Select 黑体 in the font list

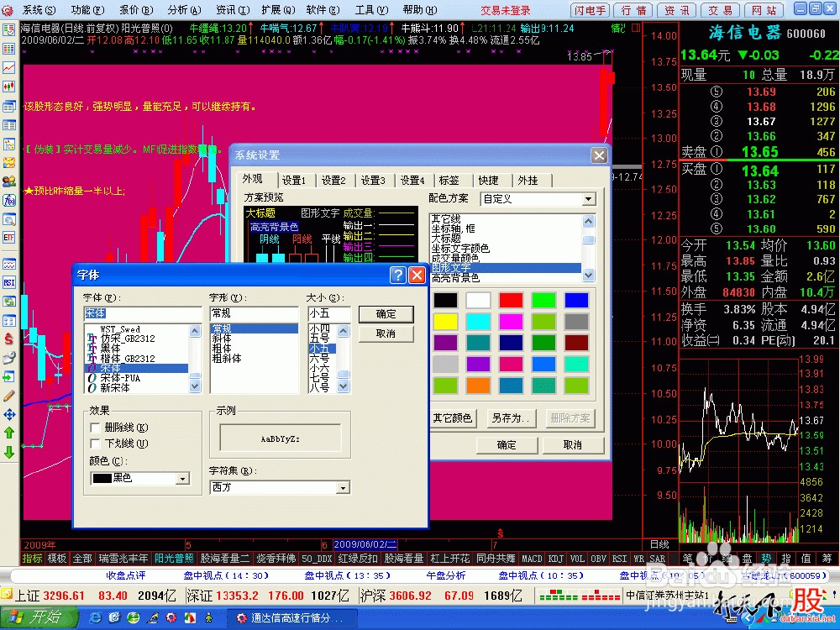pyautogui.click(x=110, y=349)
